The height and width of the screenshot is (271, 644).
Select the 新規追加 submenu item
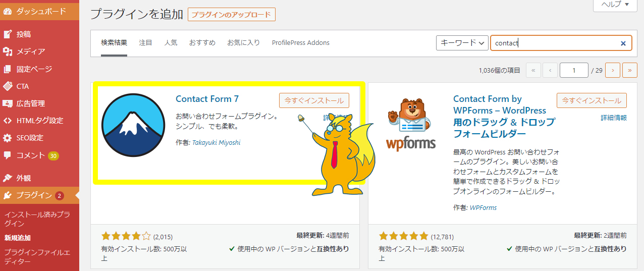point(18,238)
